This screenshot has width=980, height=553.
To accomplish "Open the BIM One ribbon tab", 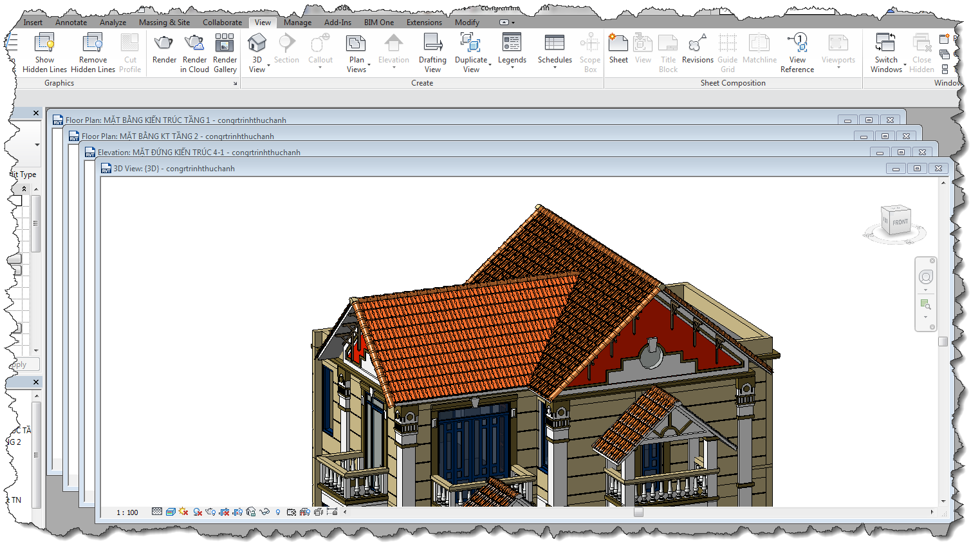I will [379, 23].
